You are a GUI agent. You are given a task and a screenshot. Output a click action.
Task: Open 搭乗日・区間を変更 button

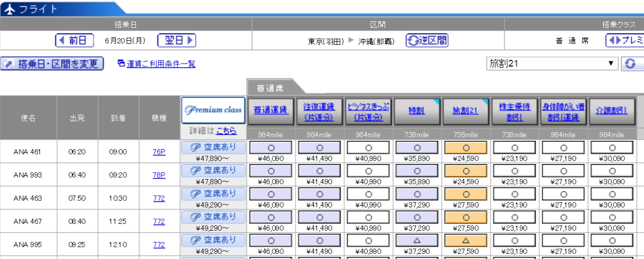(x=52, y=63)
